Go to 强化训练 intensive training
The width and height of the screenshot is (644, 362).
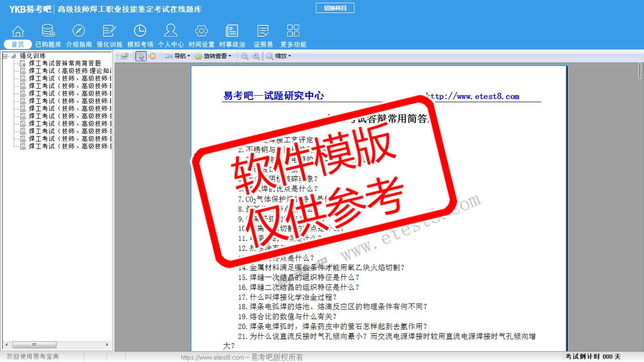pyautogui.click(x=109, y=36)
